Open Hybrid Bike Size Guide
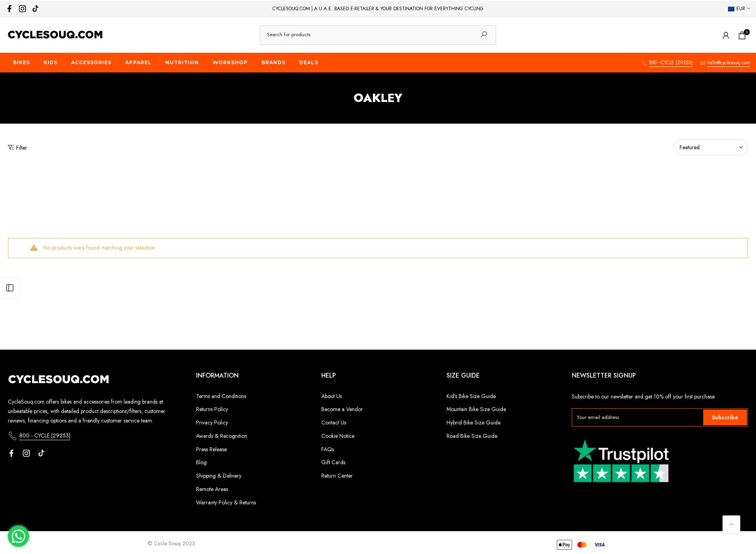This screenshot has width=756, height=554. pos(473,422)
